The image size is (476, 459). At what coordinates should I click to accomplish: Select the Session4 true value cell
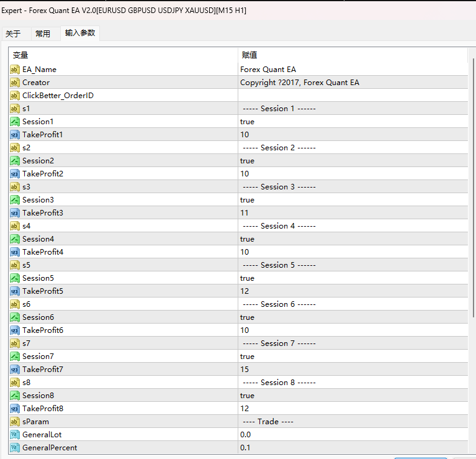(353, 239)
